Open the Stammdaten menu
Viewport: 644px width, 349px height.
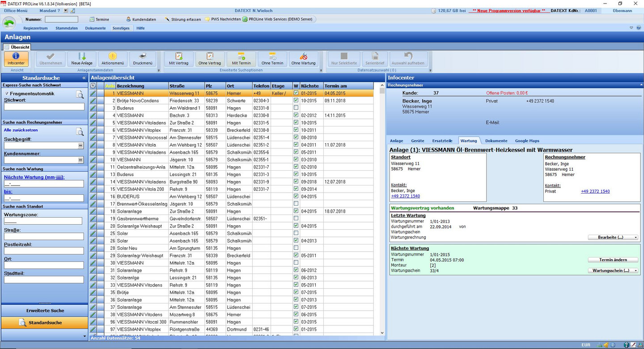67,28
